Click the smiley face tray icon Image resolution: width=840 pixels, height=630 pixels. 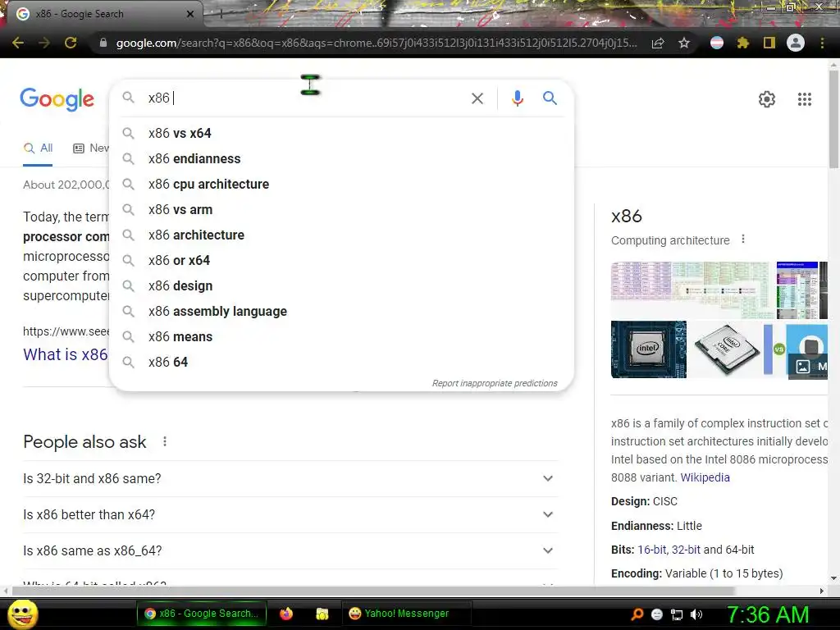(657, 614)
